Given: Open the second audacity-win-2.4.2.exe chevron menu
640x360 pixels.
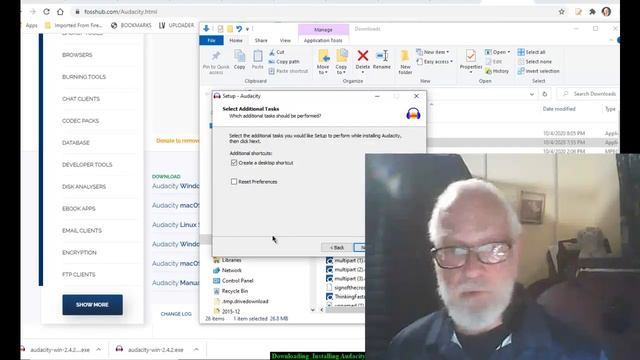Looking at the screenshot, I should (x=196, y=349).
